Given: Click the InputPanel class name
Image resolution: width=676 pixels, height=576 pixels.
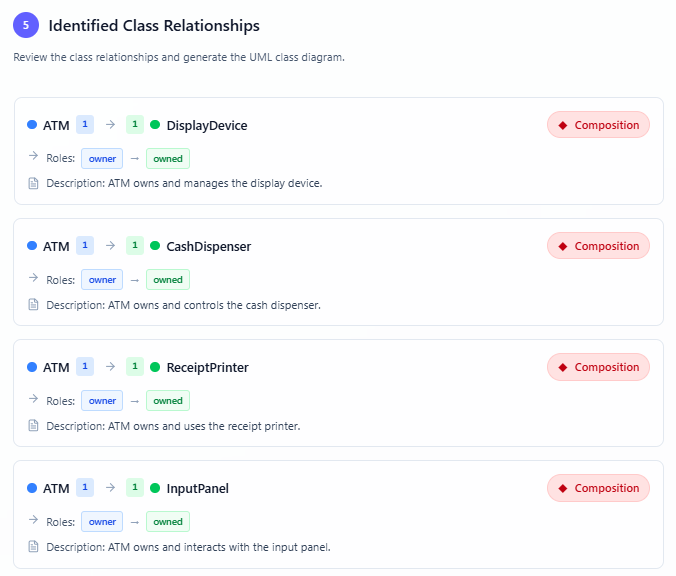Looking at the screenshot, I should (198, 488).
